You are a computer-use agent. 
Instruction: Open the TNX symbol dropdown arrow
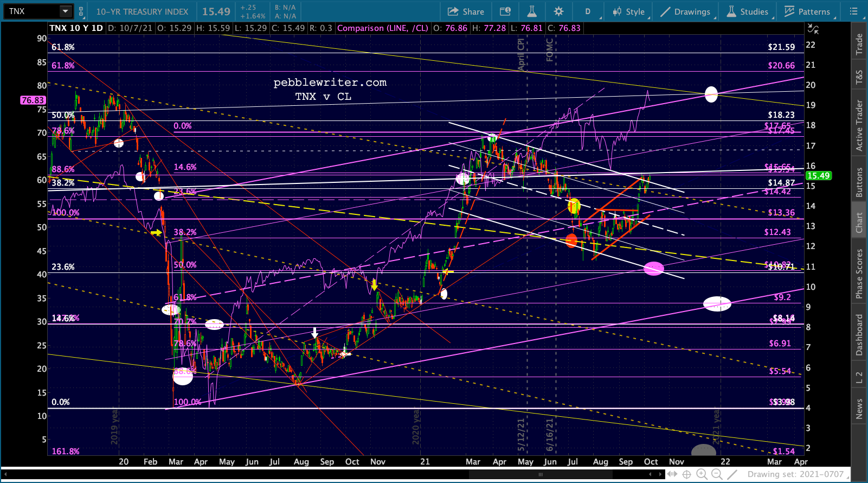[65, 11]
